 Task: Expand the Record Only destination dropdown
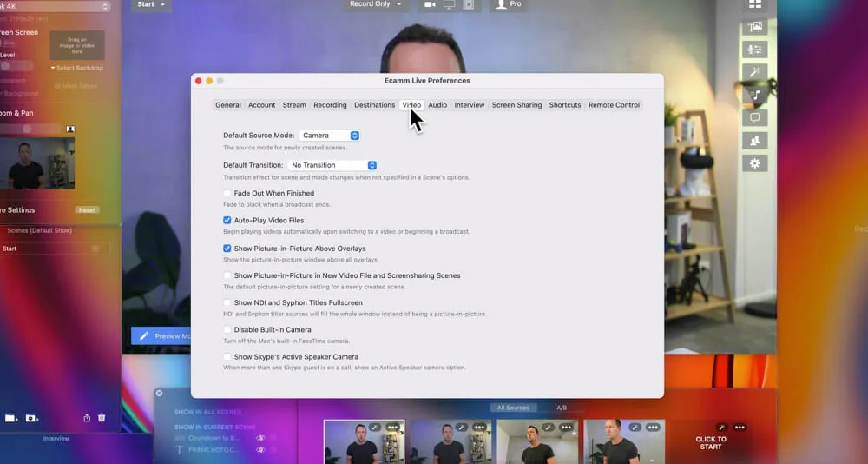pos(376,4)
